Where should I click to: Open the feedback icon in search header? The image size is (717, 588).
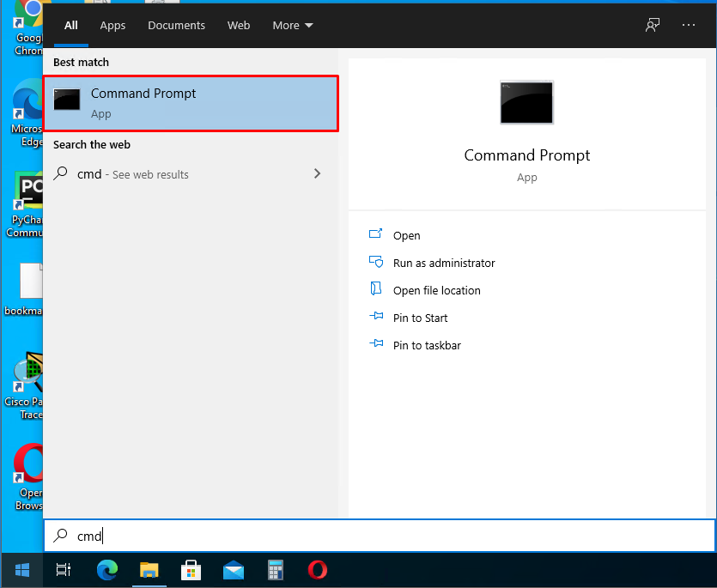tap(653, 25)
